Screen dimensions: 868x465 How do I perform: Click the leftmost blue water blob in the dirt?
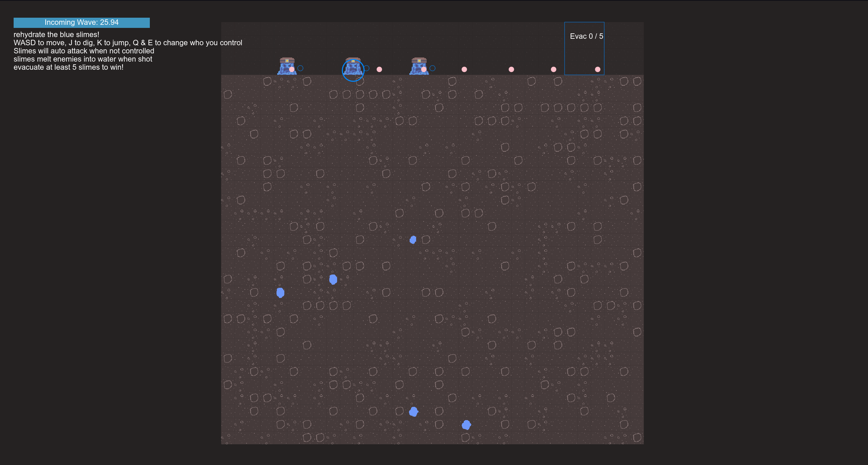point(280,293)
